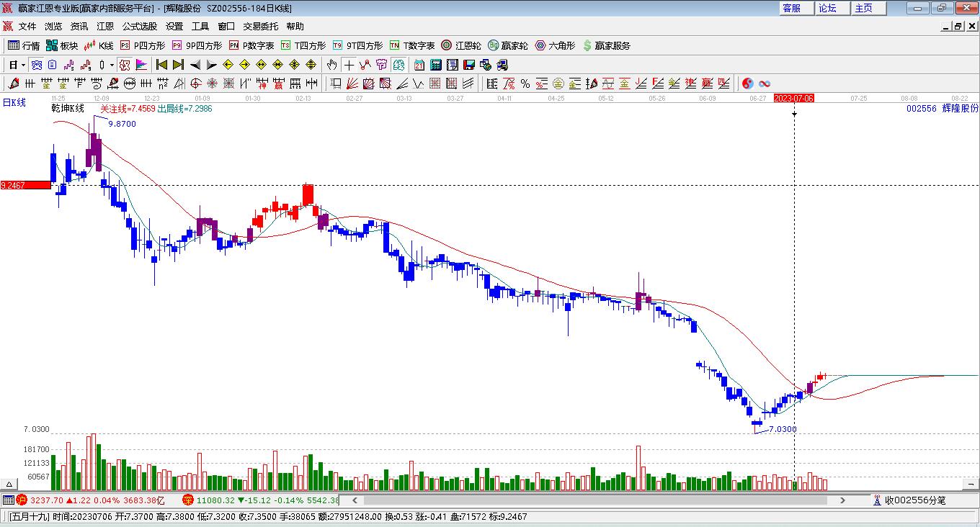Click the red-blue yin-yang icon
The width and height of the screenshot is (980, 527).
click(747, 84)
